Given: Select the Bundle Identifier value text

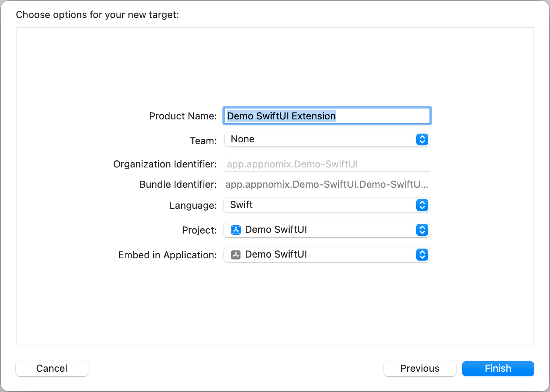Looking at the screenshot, I should [326, 184].
